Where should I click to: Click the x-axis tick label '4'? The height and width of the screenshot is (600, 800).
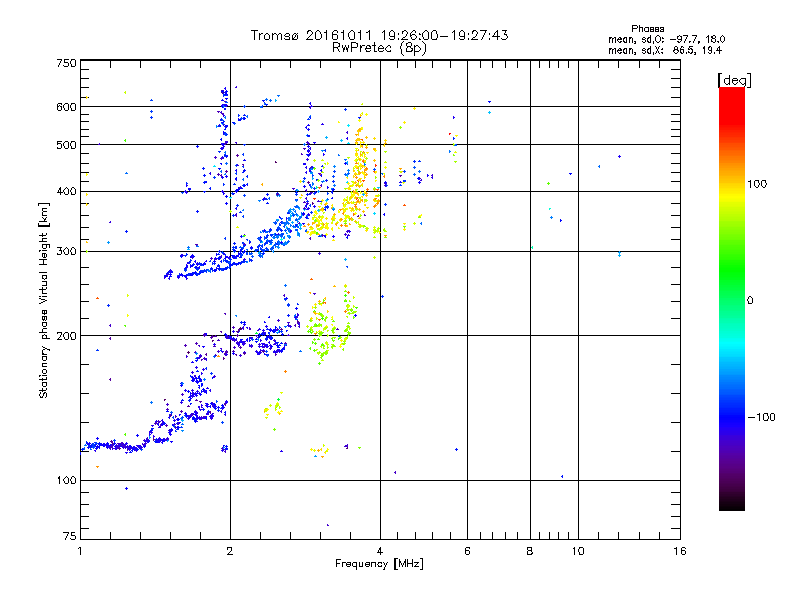pyautogui.click(x=380, y=551)
